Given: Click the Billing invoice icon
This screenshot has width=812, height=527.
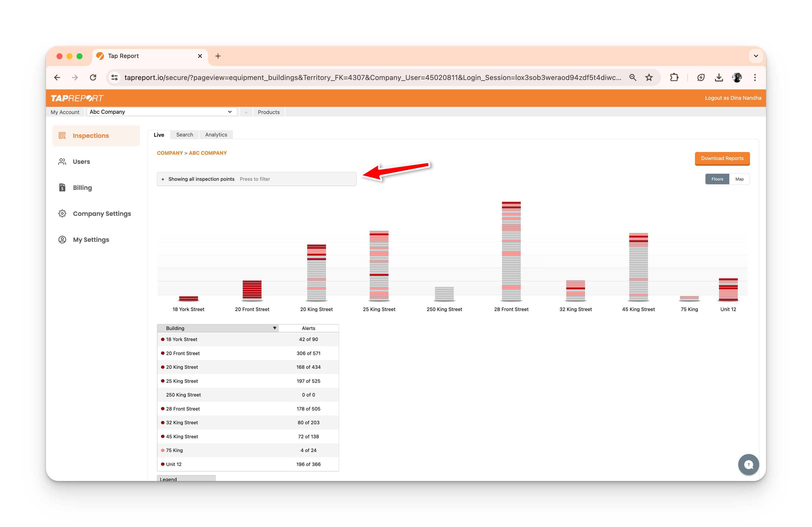Looking at the screenshot, I should click(62, 187).
